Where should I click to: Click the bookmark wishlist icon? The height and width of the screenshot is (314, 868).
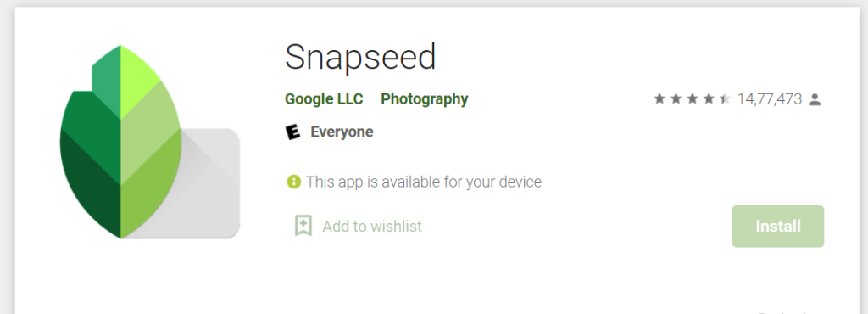coord(303,226)
